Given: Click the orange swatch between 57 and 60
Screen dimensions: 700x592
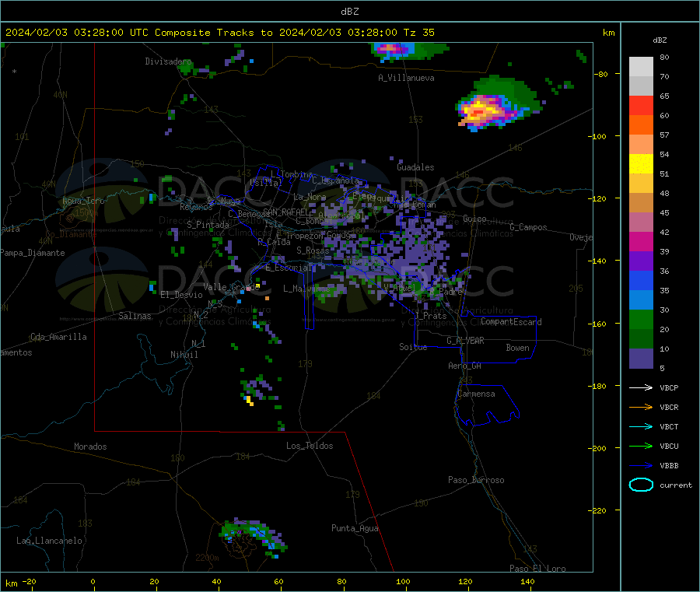Looking at the screenshot, I should coord(641,125).
